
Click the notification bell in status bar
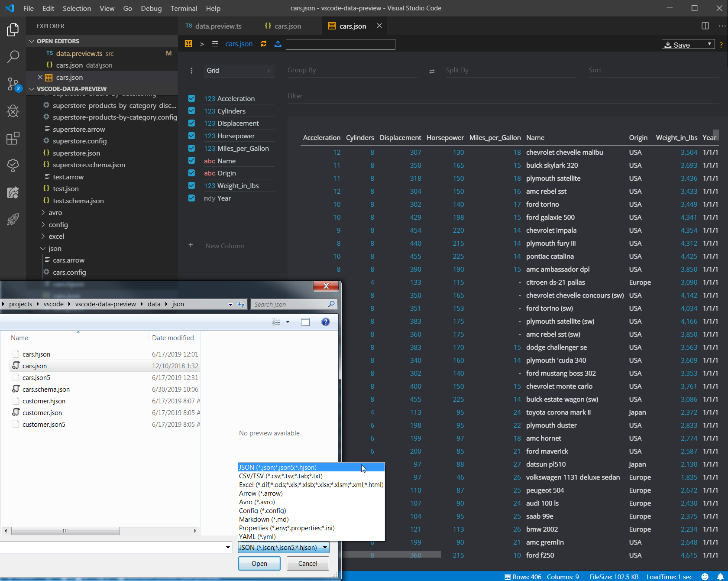pos(720,577)
